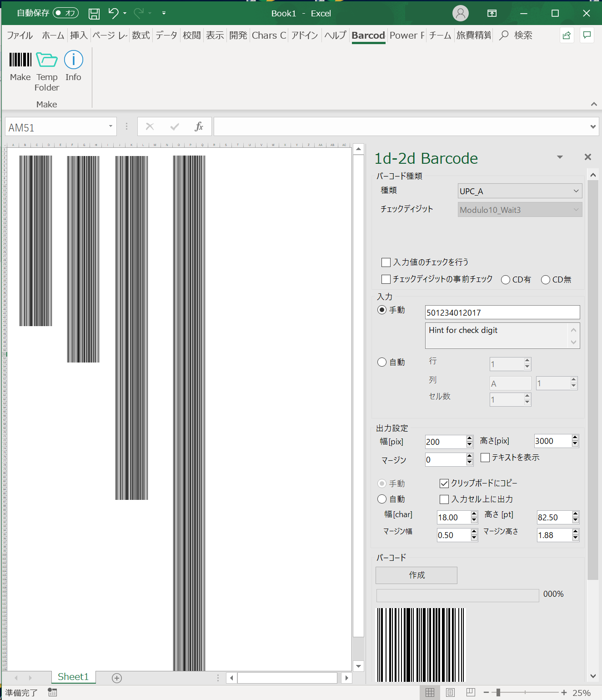Uncheck クリップボードにコピー checkbox
The image size is (602, 700).
pos(444,483)
